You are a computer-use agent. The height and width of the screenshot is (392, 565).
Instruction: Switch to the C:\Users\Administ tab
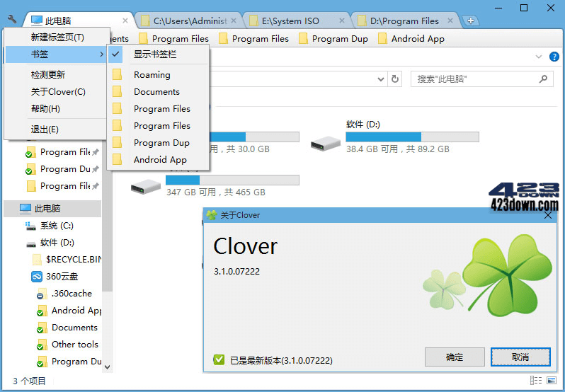coord(190,21)
